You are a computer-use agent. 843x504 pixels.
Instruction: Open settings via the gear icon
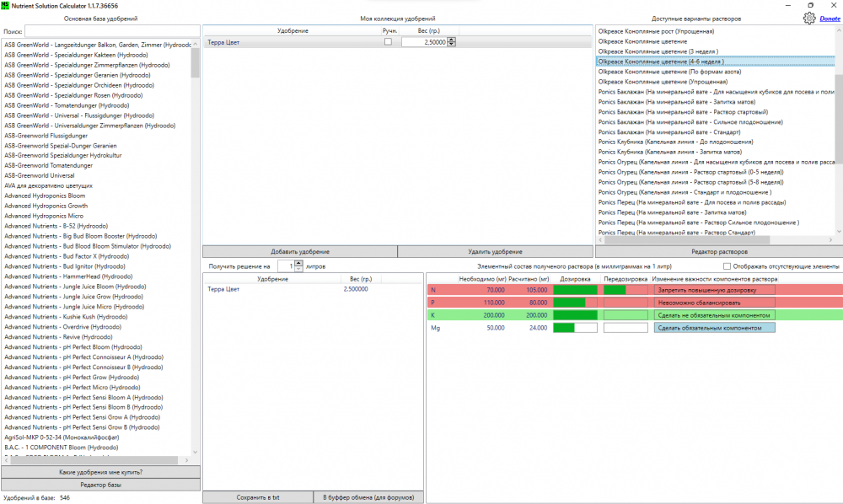pyautogui.click(x=809, y=19)
